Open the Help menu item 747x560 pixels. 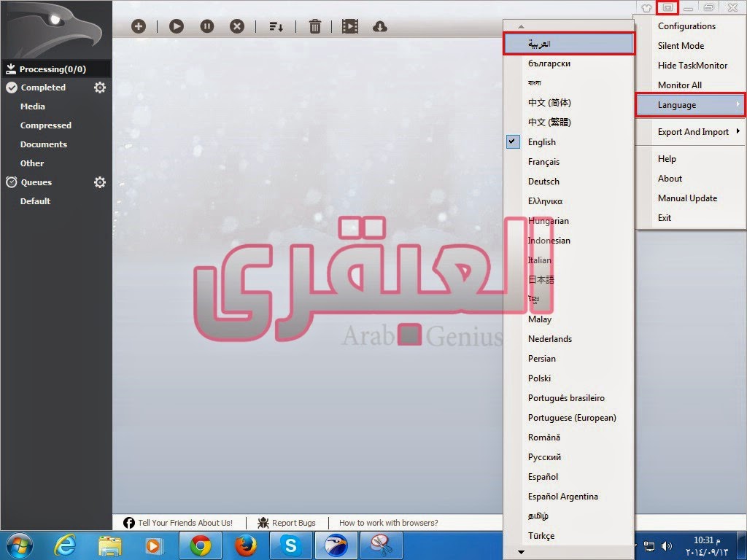(690, 158)
